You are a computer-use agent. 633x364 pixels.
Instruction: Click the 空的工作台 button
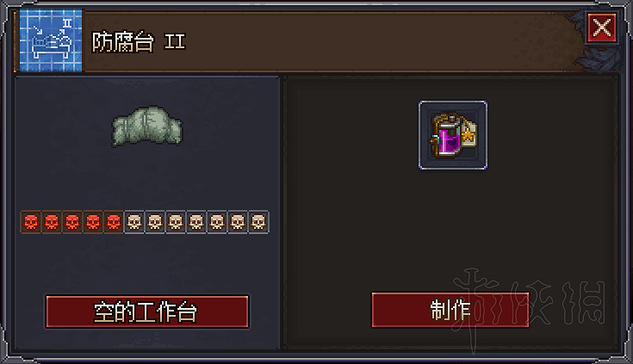147,312
